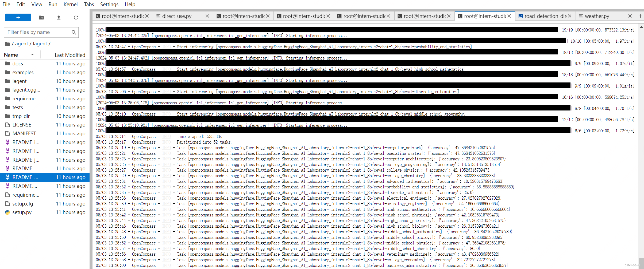
Task: Open the Run menu
Action: 53,4
